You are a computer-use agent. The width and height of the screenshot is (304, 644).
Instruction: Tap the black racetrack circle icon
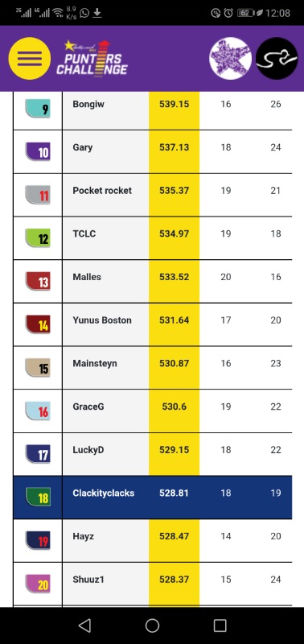(x=277, y=58)
